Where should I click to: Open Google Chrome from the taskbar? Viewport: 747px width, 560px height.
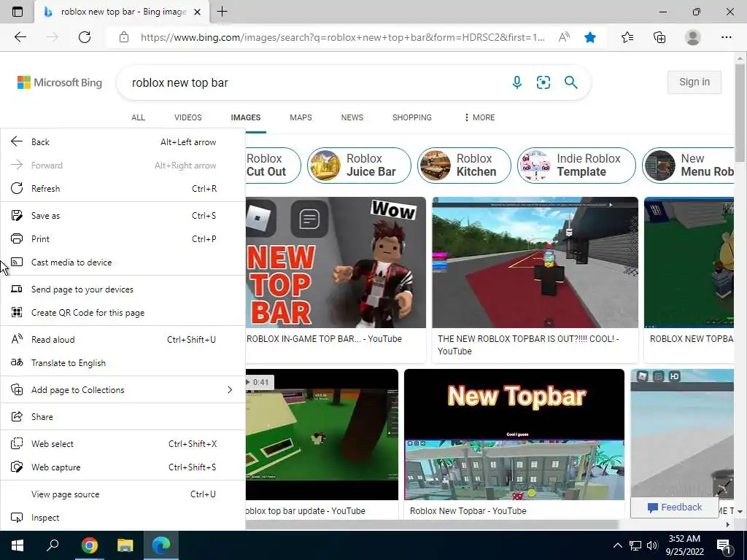[x=89, y=545]
